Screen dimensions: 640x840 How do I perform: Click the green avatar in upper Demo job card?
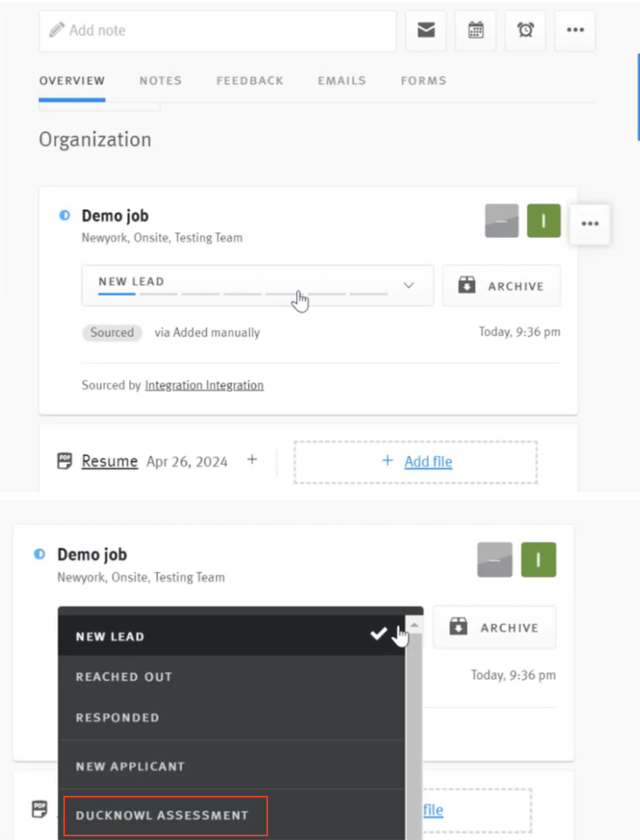(x=543, y=221)
